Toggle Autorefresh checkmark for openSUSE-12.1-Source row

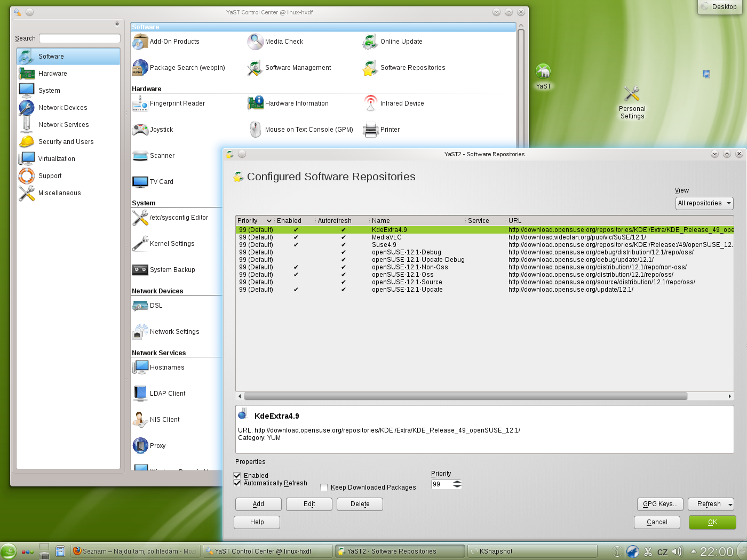click(344, 282)
